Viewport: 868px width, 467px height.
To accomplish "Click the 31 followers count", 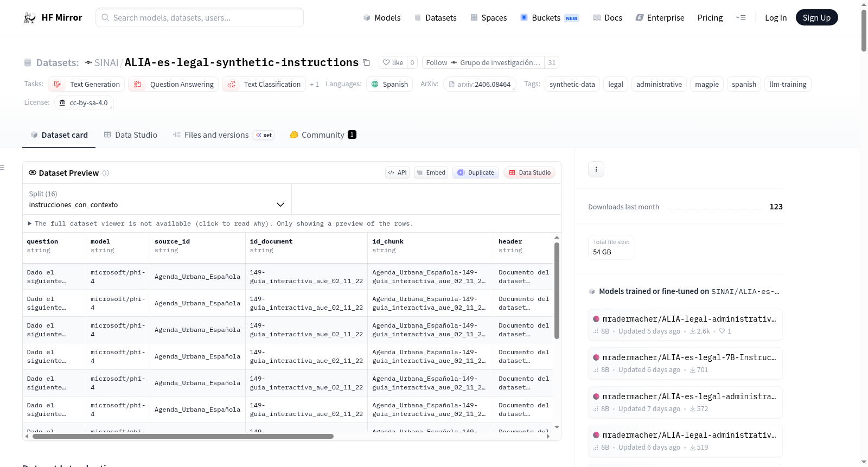I will (552, 62).
